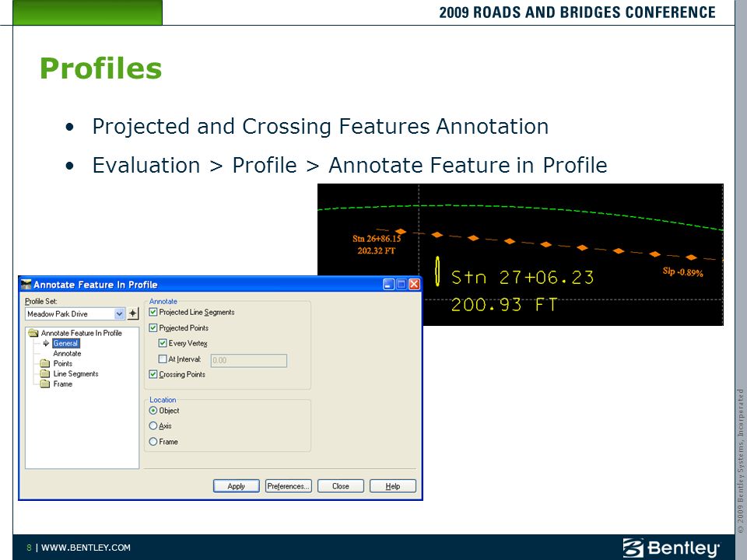Toggle the Projected Line Segments checkbox
This screenshot has width=747, height=560.
pyautogui.click(x=153, y=313)
